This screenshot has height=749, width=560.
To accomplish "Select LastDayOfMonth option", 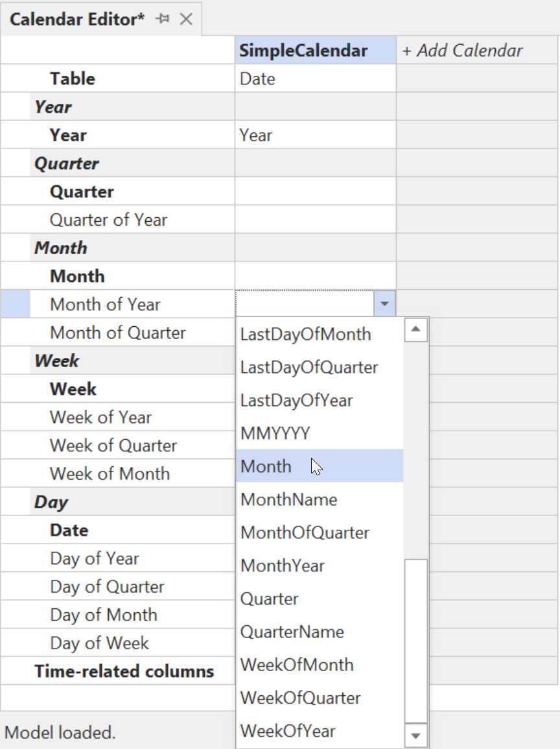I will [x=305, y=334].
